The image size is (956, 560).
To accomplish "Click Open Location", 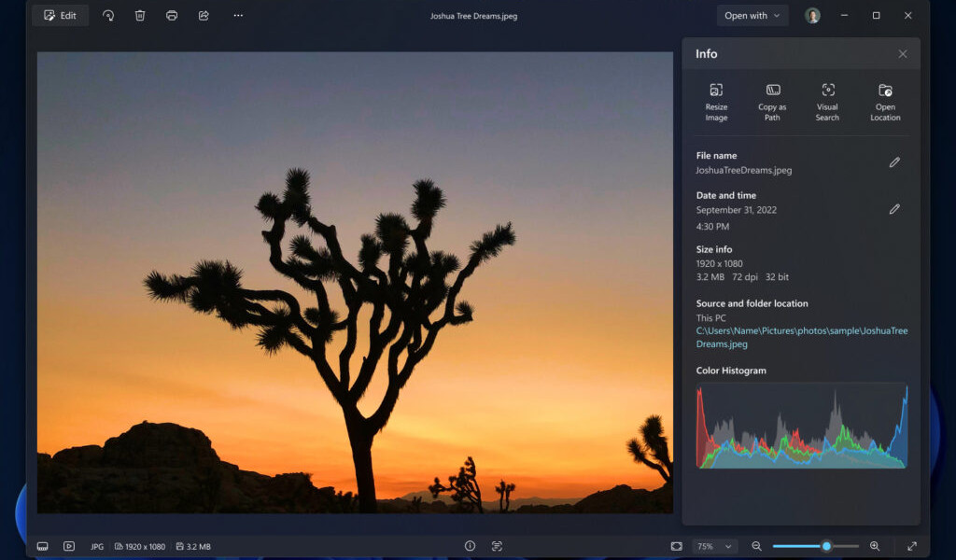I will click(x=885, y=102).
